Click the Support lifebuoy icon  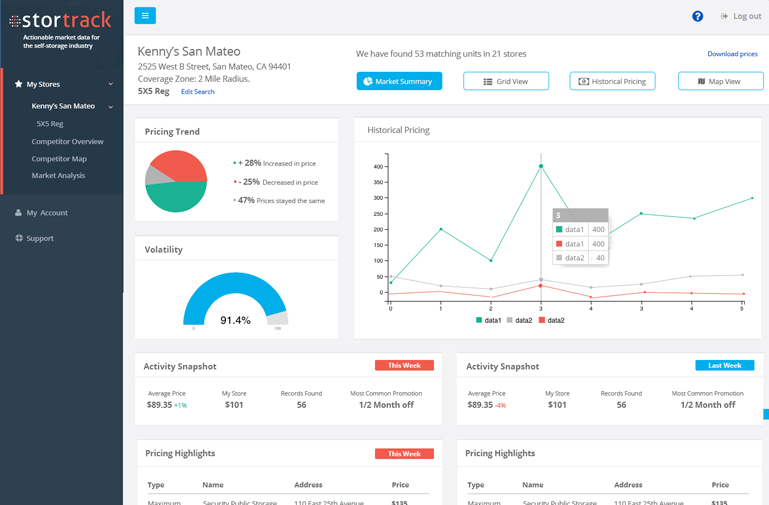[18, 239]
